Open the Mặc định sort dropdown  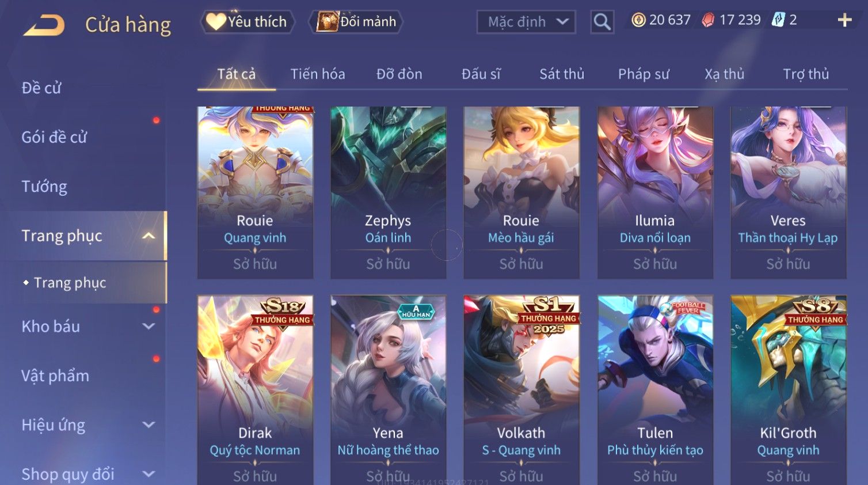coord(526,22)
